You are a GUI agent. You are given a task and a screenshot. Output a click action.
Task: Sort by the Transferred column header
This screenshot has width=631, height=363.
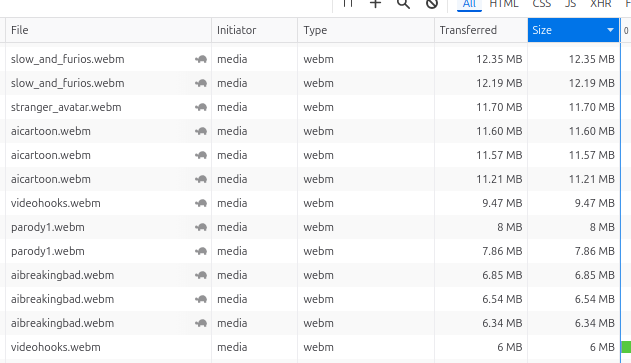click(481, 30)
